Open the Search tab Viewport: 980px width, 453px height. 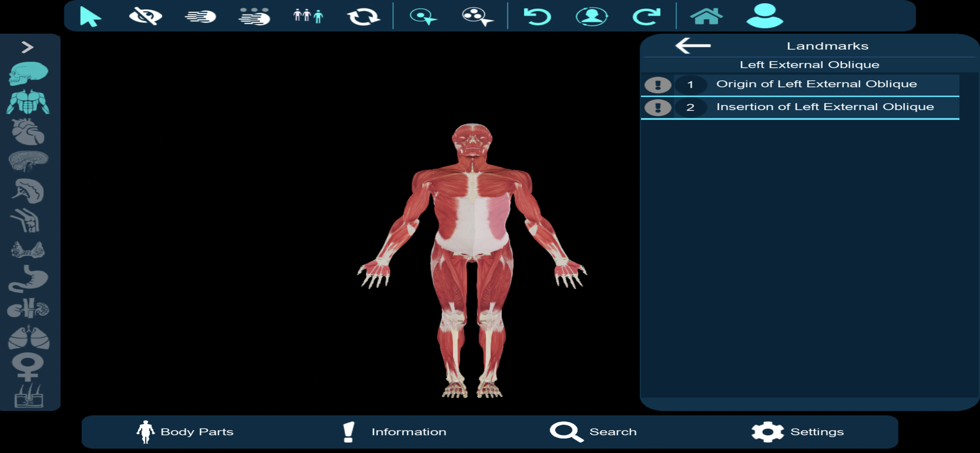point(594,432)
